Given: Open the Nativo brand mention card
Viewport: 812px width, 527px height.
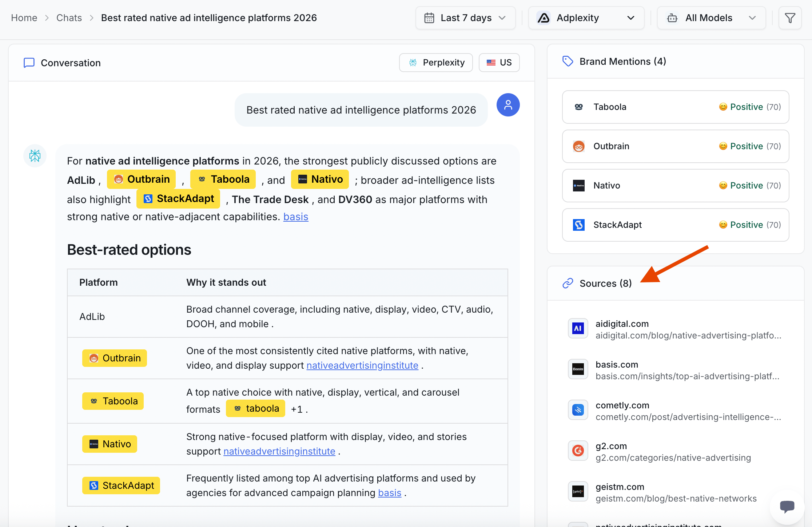Looking at the screenshot, I should [675, 186].
